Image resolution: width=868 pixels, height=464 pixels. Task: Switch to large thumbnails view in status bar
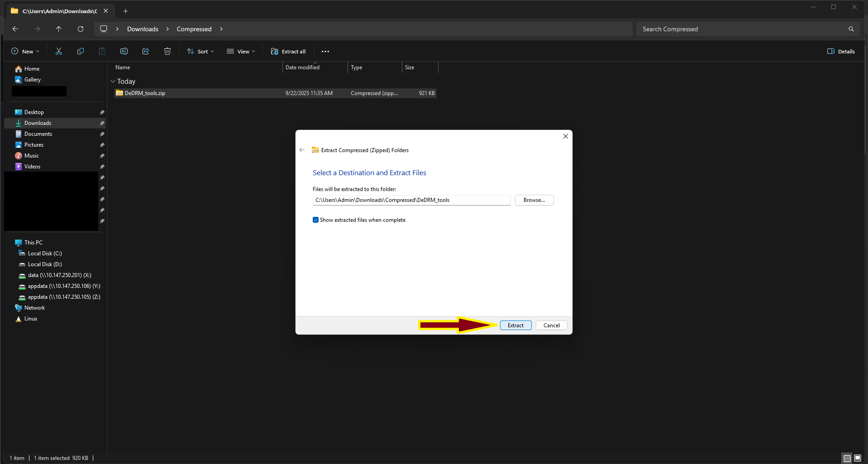(858, 458)
